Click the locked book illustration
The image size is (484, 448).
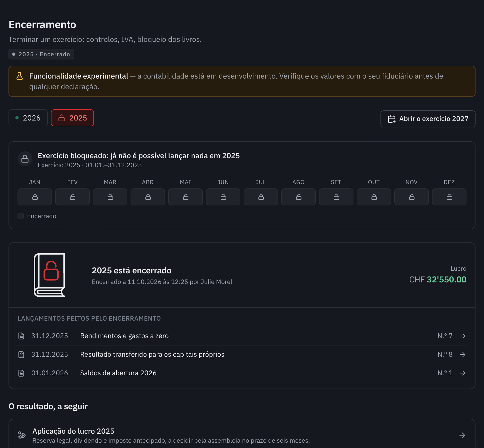pyautogui.click(x=49, y=275)
